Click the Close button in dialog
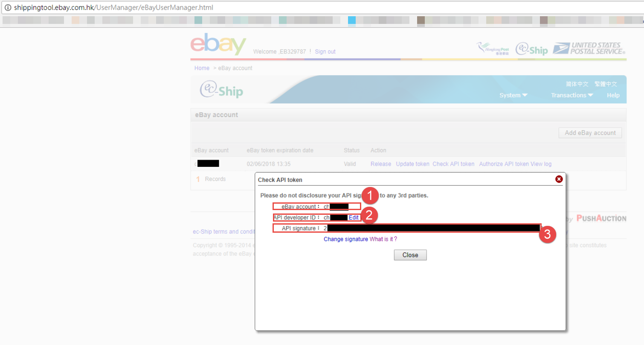This screenshot has height=345, width=644. pyautogui.click(x=410, y=255)
